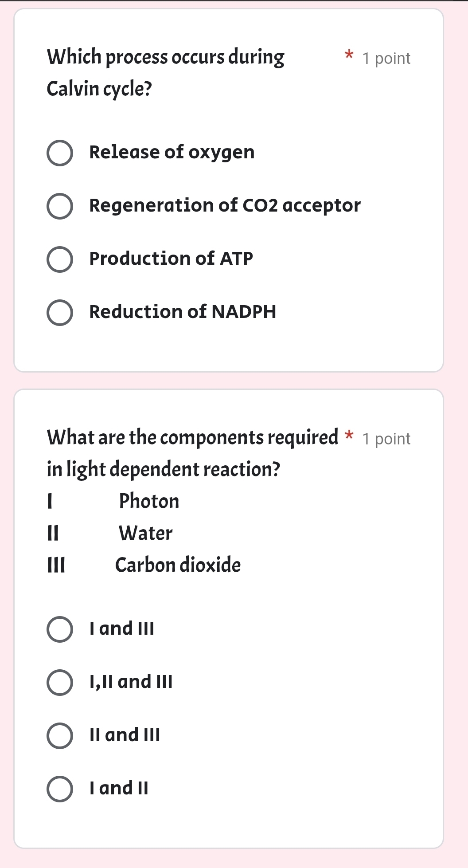
Task: Pick I and II as the answer
Action: (x=60, y=788)
